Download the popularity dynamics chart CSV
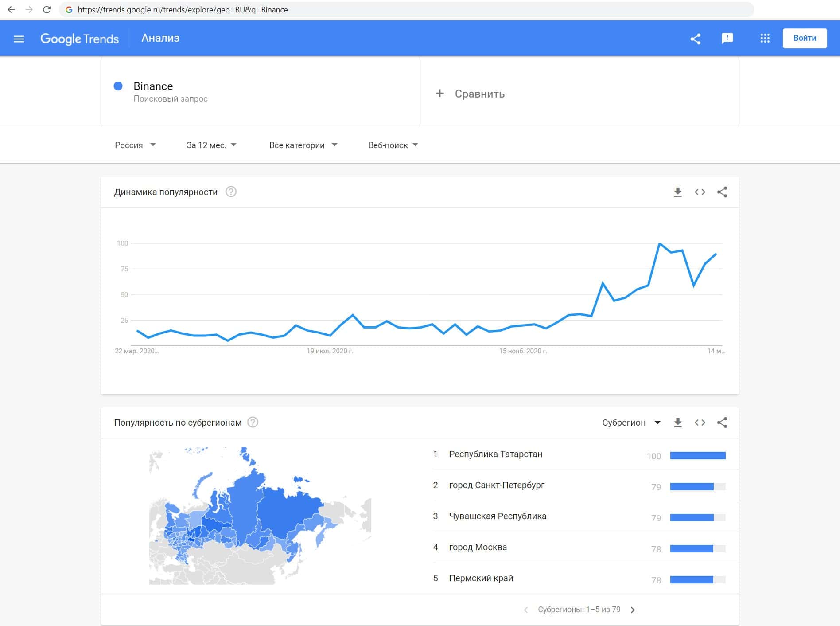 [677, 192]
